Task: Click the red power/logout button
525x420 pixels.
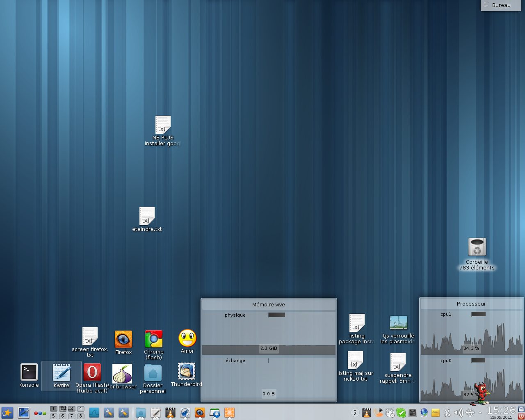Action: pyautogui.click(x=521, y=416)
